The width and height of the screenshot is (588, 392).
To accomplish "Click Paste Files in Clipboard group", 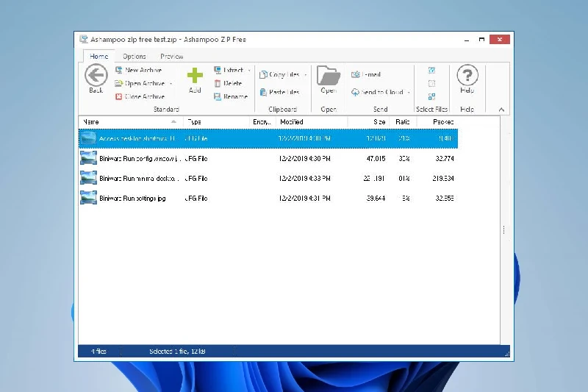I will [x=279, y=92].
